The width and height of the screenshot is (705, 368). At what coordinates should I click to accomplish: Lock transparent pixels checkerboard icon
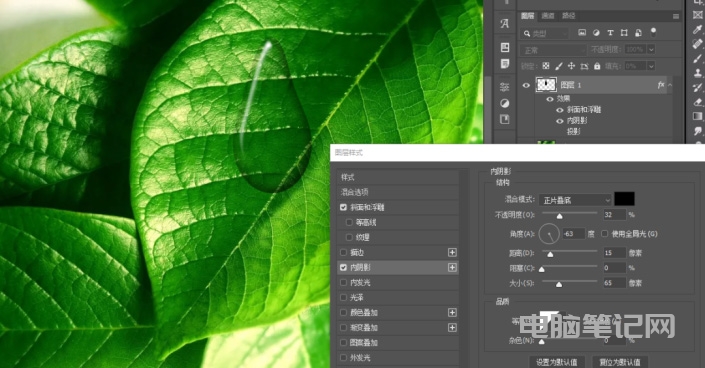tap(545, 66)
